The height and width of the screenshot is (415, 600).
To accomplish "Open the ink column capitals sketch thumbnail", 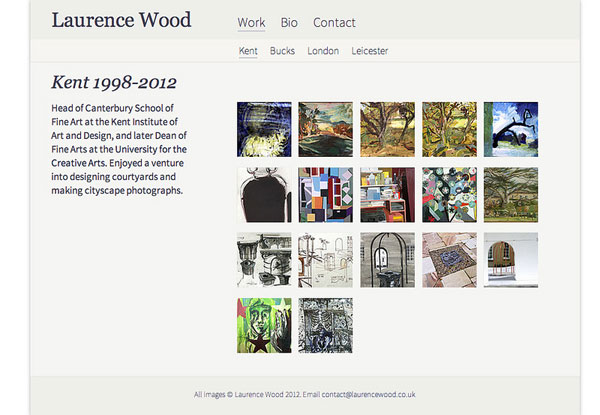I will click(x=264, y=260).
